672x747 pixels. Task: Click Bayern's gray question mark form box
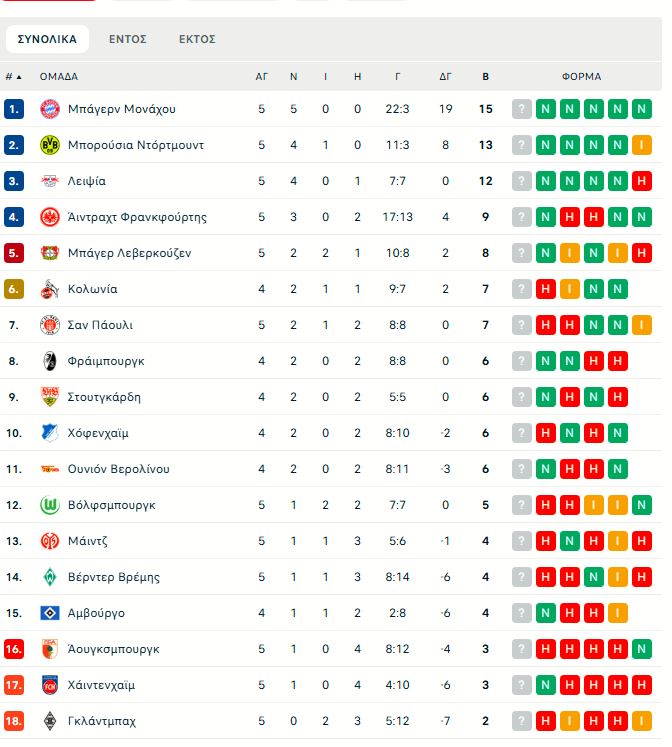click(x=521, y=109)
